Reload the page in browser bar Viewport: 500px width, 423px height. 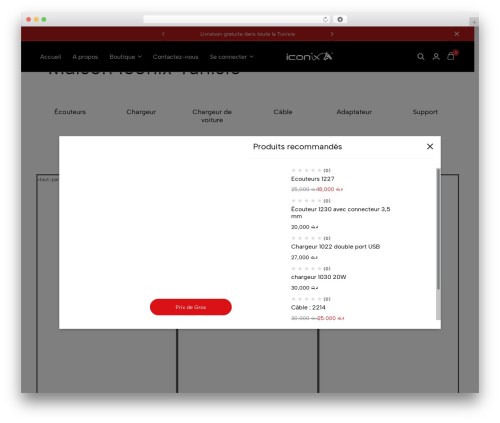click(325, 19)
